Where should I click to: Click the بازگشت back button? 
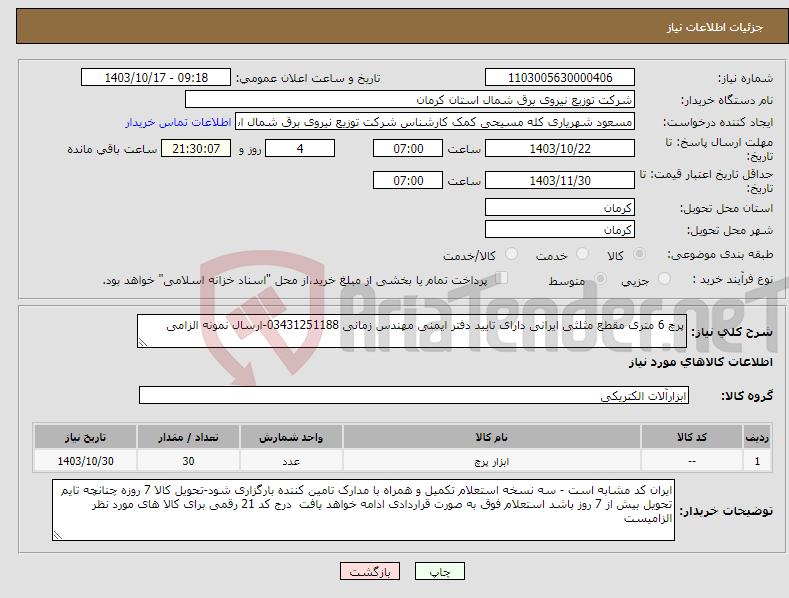pos(370,571)
